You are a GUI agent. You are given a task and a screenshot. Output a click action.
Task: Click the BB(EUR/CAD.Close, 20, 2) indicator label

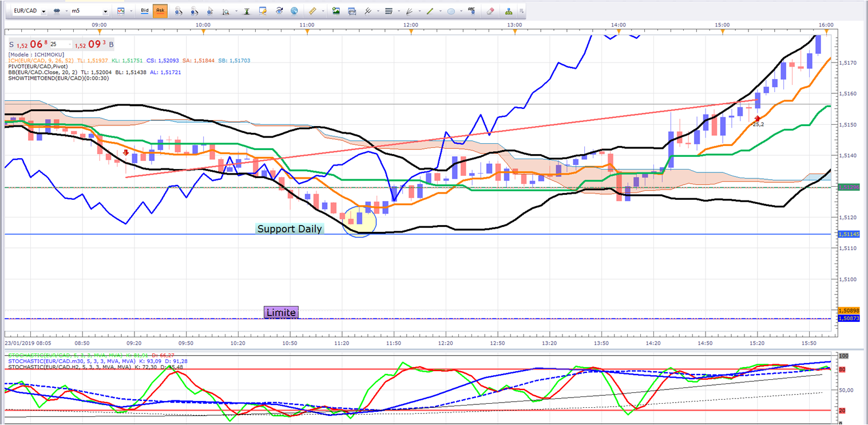(x=43, y=73)
